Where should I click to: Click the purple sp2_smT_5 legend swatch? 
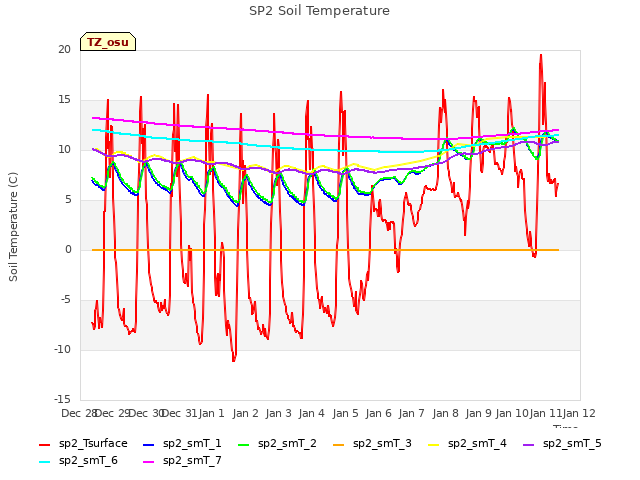[x=529, y=444]
